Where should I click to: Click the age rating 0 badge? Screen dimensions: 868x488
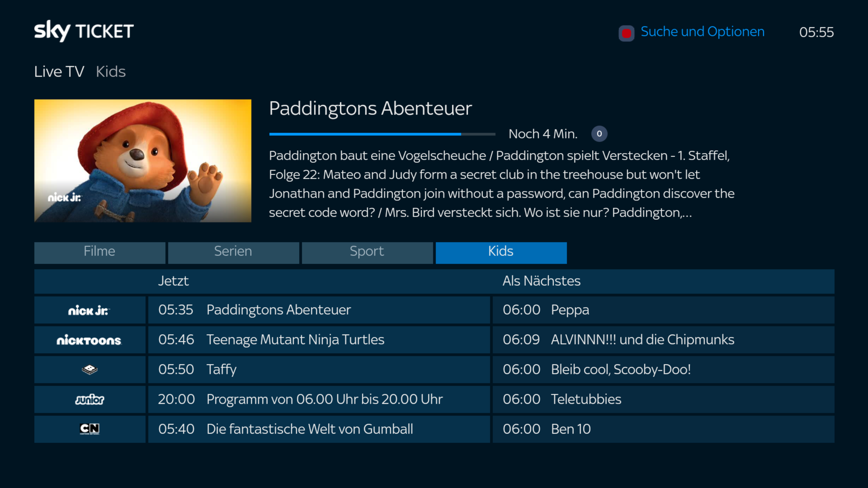point(599,134)
